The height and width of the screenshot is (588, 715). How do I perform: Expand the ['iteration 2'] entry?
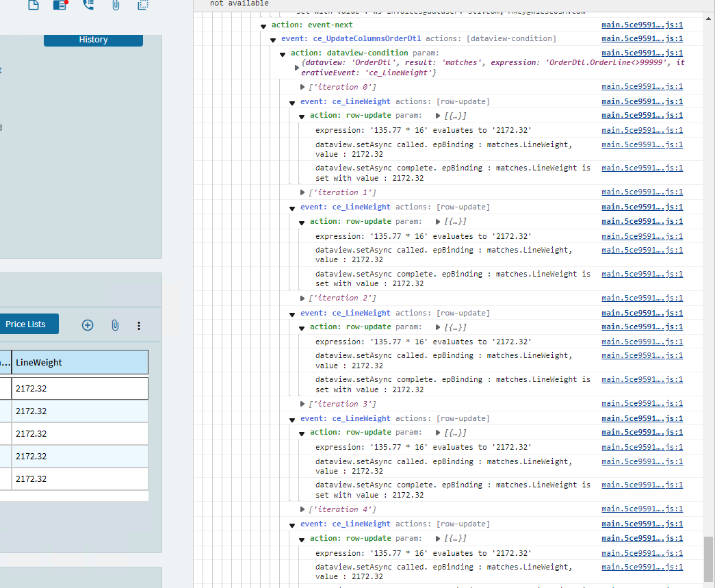point(302,298)
